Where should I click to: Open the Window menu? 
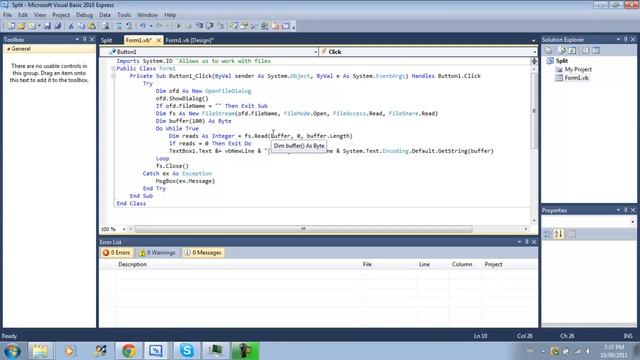tap(147, 15)
